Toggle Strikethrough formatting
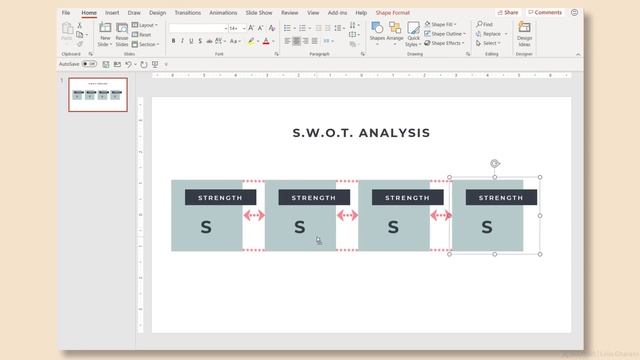Image resolution: width=640 pixels, height=360 pixels. (209, 41)
